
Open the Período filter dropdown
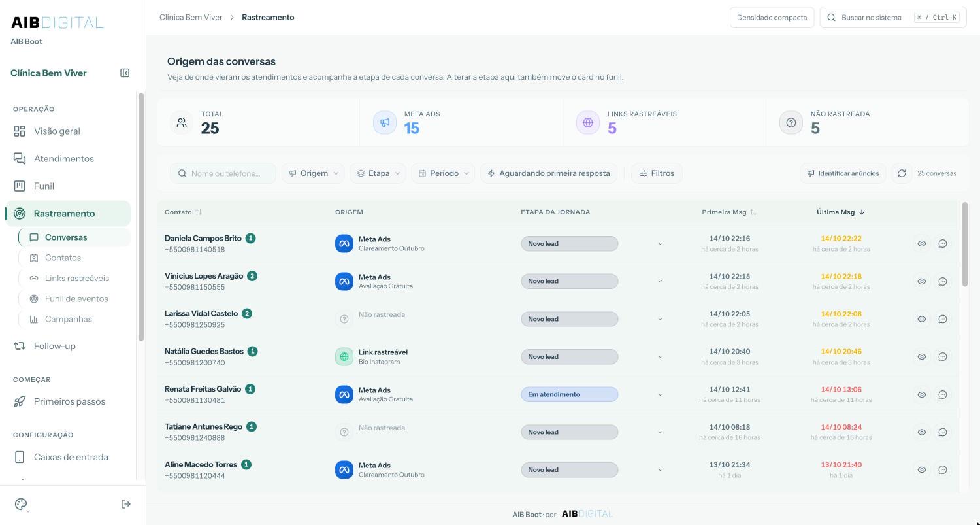pos(443,173)
